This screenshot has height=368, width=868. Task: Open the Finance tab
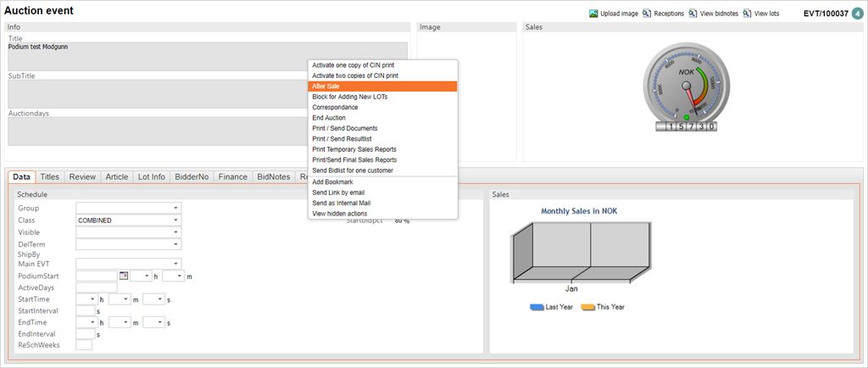[x=232, y=176]
